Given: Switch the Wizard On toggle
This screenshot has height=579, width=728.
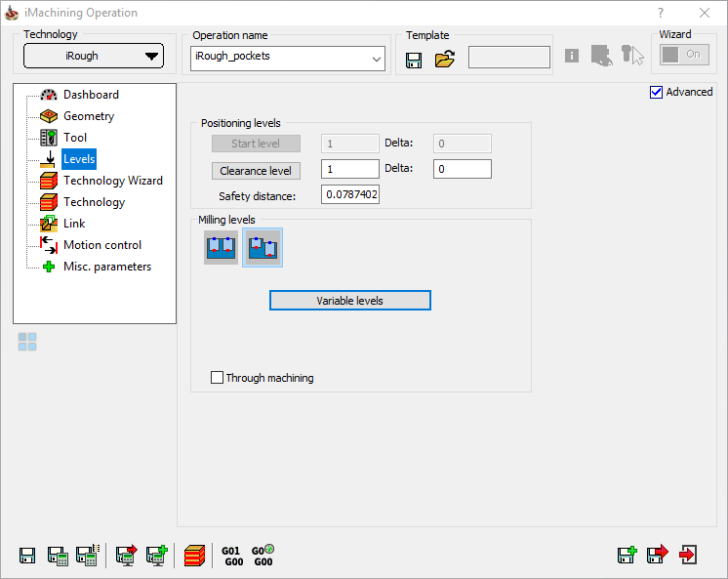Looking at the screenshot, I should (684, 55).
